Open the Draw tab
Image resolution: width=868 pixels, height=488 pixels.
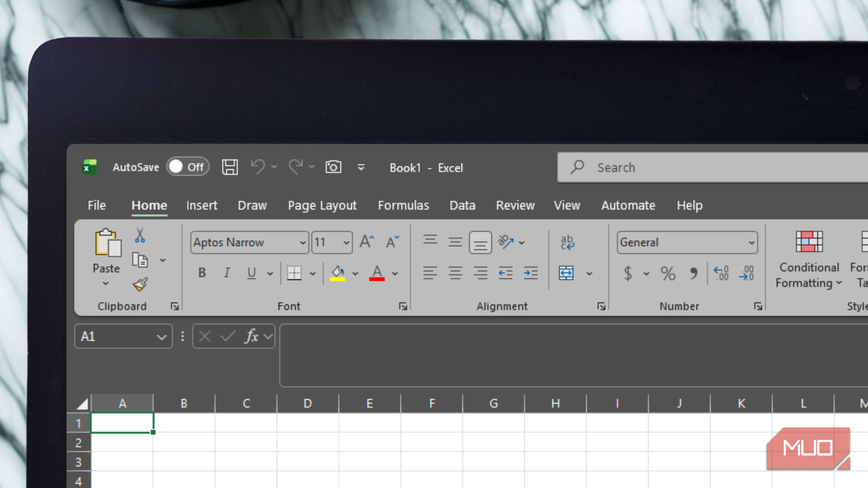point(252,206)
